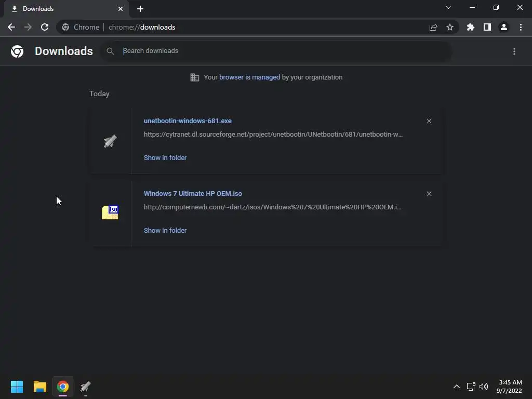Click the ISO file icon thumbnail

pyautogui.click(x=110, y=212)
